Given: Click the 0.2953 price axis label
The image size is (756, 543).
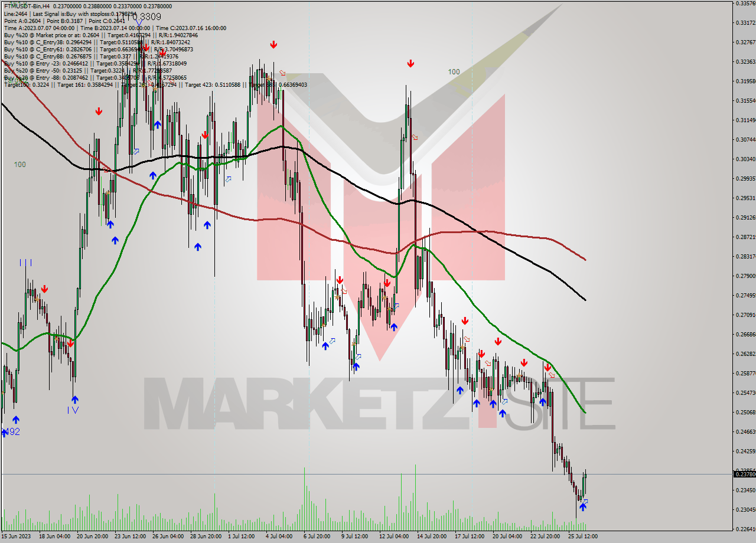Looking at the screenshot, I should pos(745,198).
